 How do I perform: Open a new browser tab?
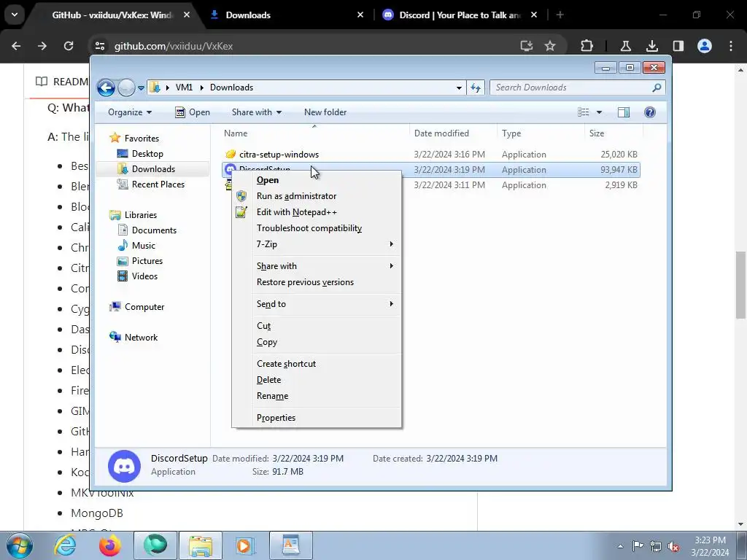(x=560, y=15)
